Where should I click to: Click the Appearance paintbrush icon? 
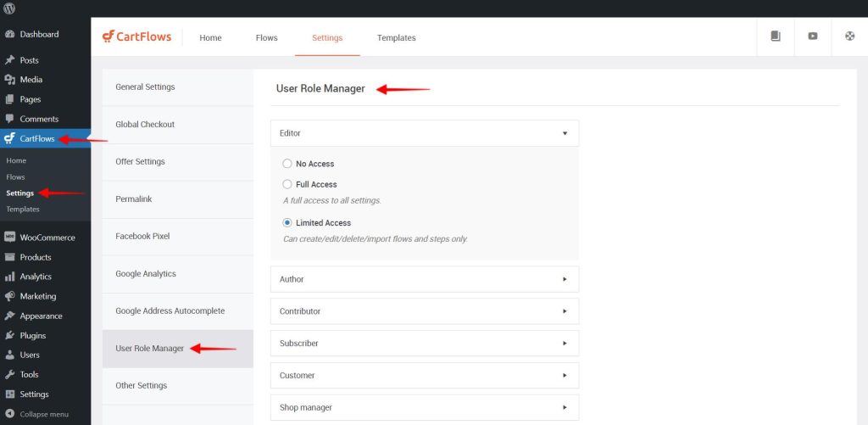[x=9, y=316]
